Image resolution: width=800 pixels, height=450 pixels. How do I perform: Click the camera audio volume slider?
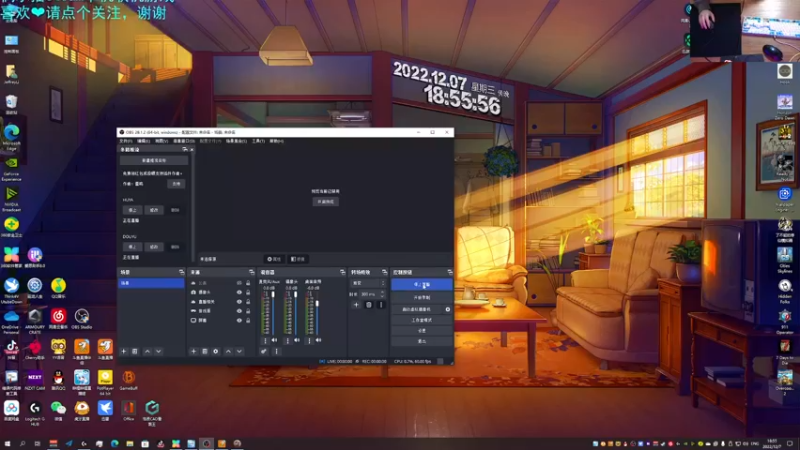coord(295,312)
